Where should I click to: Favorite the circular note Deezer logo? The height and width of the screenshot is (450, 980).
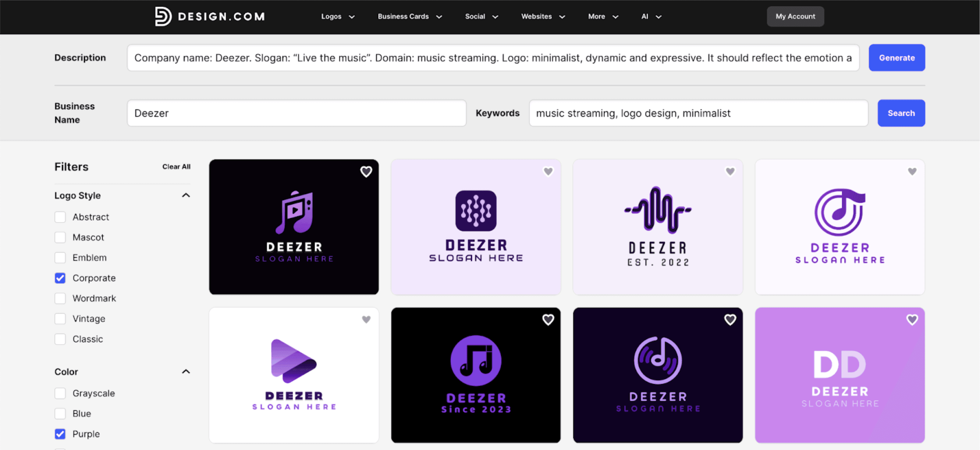coord(912,172)
